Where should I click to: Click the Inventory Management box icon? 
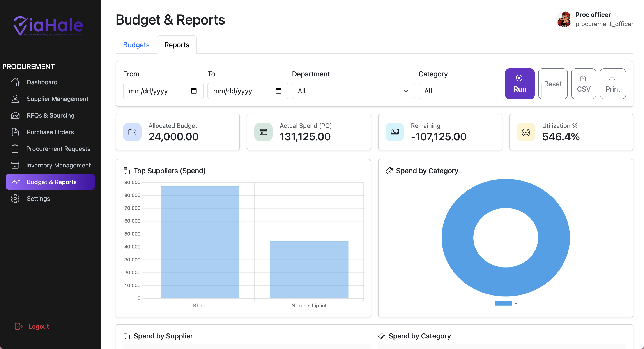pyautogui.click(x=15, y=165)
